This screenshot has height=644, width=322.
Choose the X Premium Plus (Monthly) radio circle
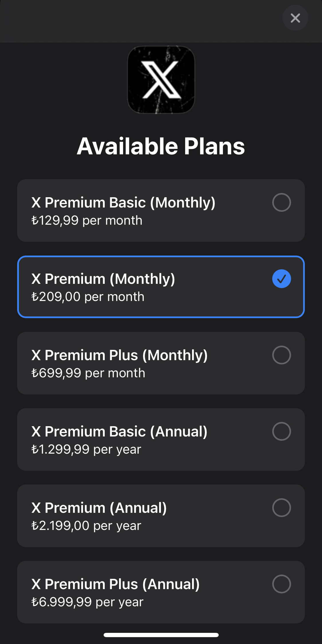click(x=281, y=355)
